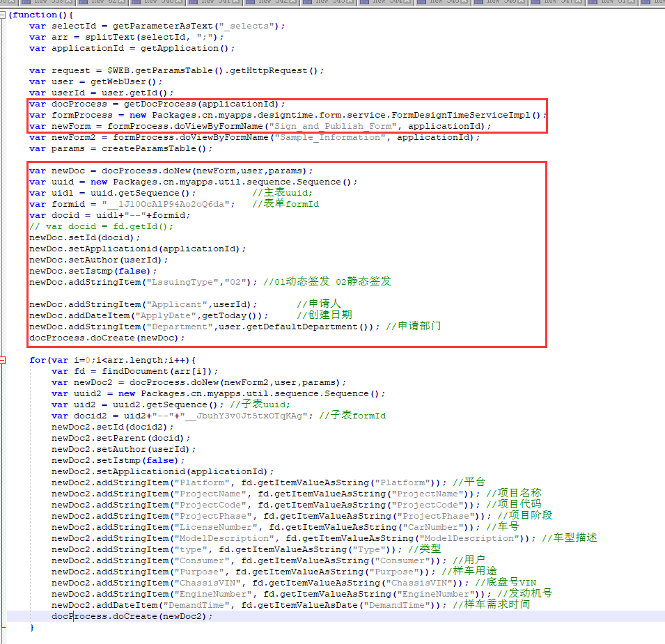Click the comment '//车号'
The image size is (665, 644).
[x=502, y=527]
